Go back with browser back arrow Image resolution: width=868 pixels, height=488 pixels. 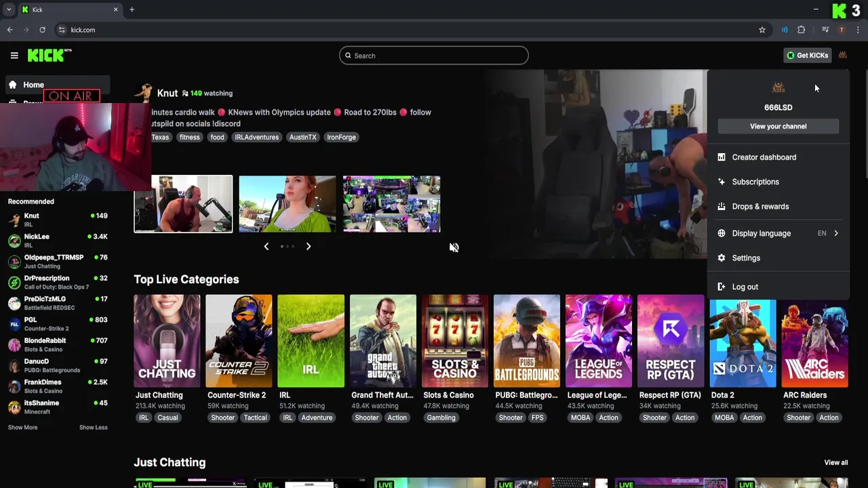pos(9,30)
